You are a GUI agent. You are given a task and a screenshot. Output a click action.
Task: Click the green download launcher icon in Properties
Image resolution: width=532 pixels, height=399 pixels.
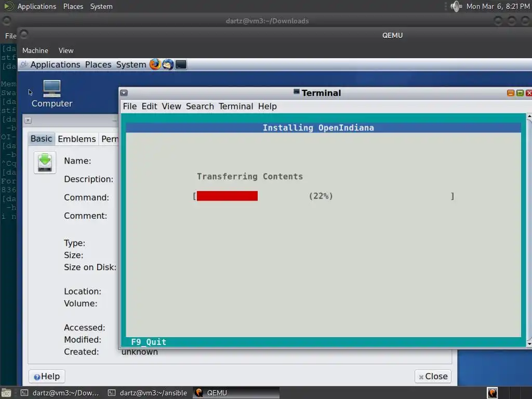[x=45, y=163]
